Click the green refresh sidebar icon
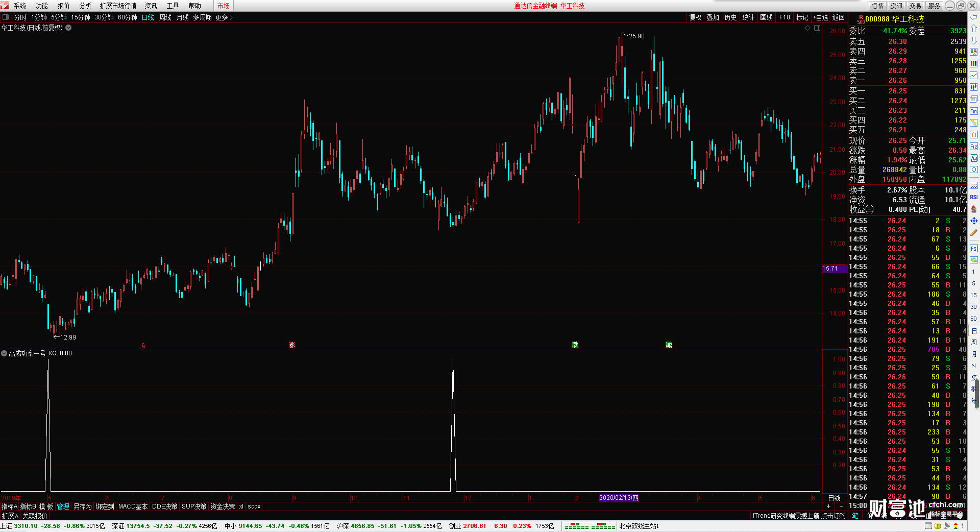Viewport: 980px width, 532px height. pos(974,260)
